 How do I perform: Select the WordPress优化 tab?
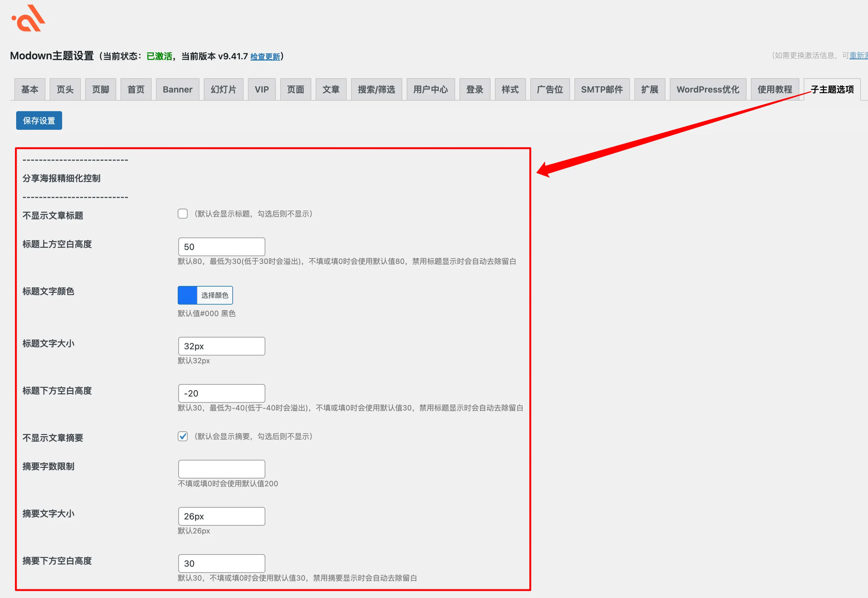[708, 89]
